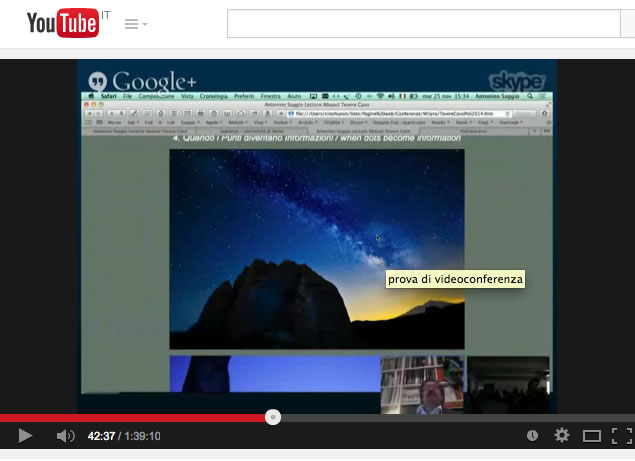Click the Watch Later clock icon

coord(533,436)
